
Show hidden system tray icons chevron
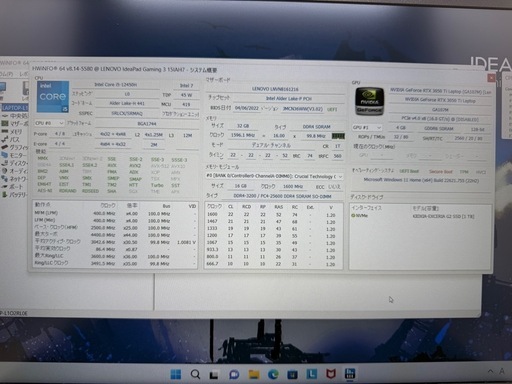coord(490,371)
